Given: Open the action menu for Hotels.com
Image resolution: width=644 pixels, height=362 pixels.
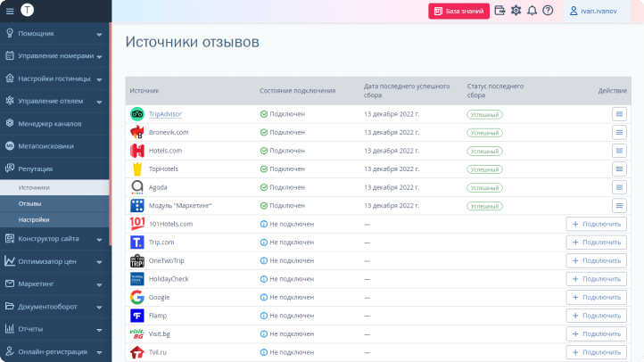Looking at the screenshot, I should (619, 151).
